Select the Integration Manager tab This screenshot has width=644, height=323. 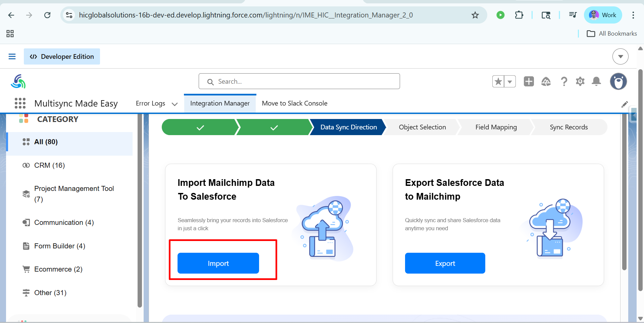tap(220, 104)
